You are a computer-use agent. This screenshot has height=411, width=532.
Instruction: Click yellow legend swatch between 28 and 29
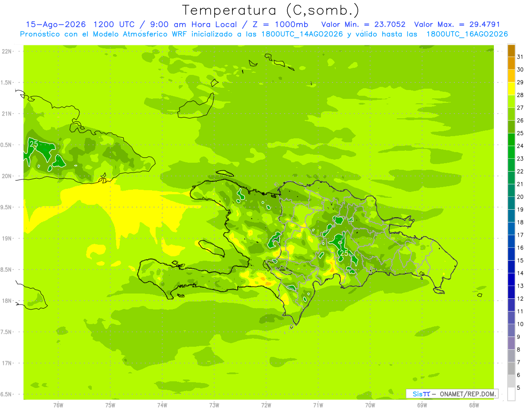[511, 89]
